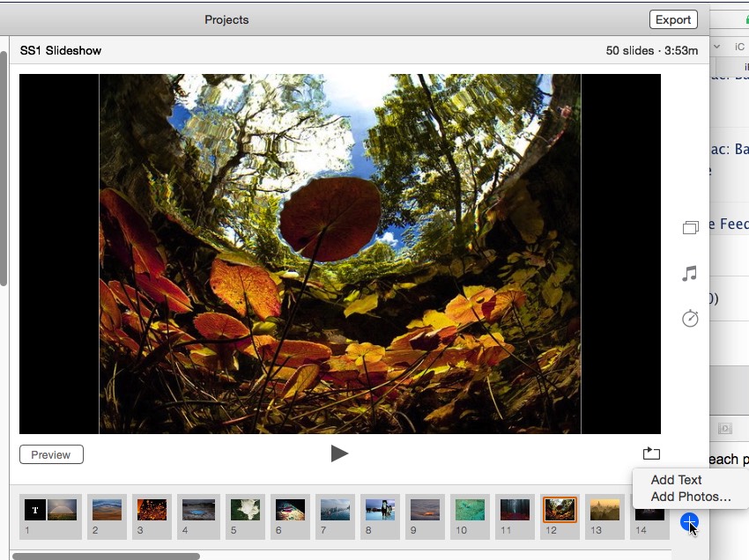
Task: Choose Add Photos… from popup menu
Action: pos(690,497)
